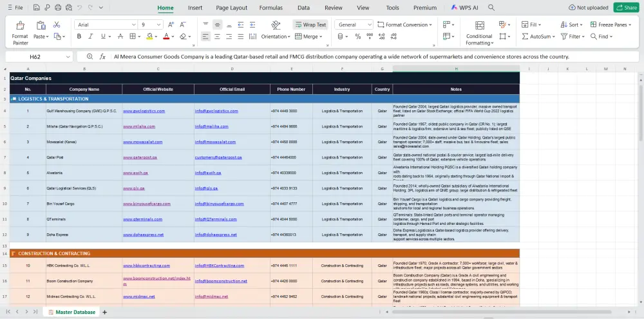
Task: Click the Decrease Decimal icon
Action: pyautogui.click(x=393, y=37)
